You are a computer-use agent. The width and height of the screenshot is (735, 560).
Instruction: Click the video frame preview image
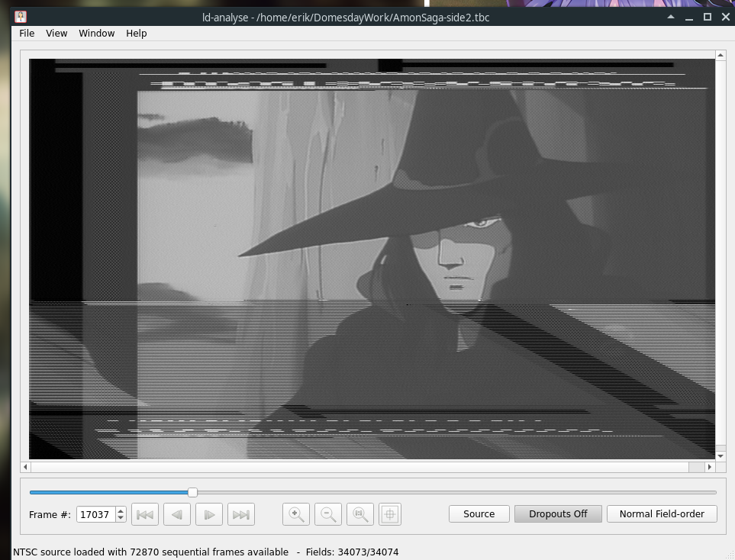tap(372, 259)
